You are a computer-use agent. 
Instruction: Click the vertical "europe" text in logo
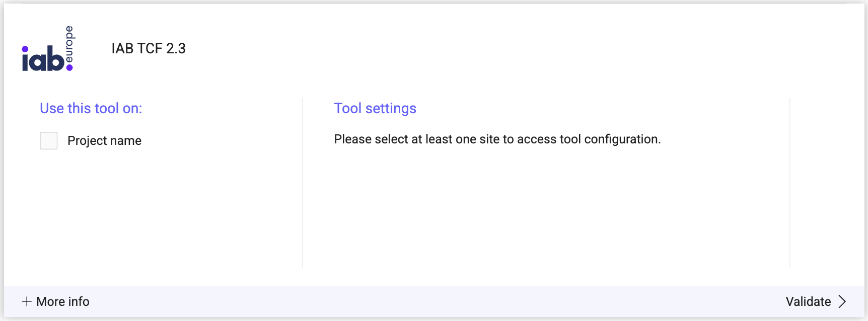pyautogui.click(x=69, y=44)
